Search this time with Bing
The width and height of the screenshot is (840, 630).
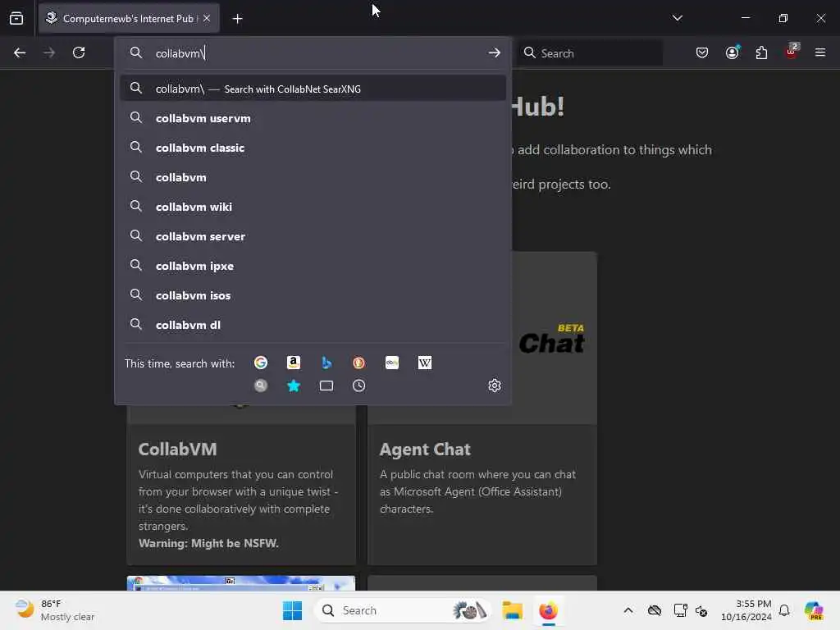(x=326, y=363)
